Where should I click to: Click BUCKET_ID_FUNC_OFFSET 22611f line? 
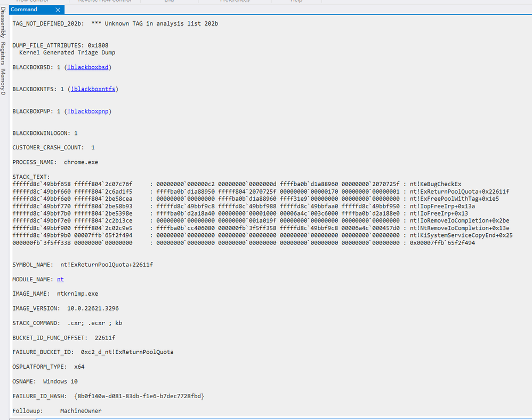click(64, 338)
